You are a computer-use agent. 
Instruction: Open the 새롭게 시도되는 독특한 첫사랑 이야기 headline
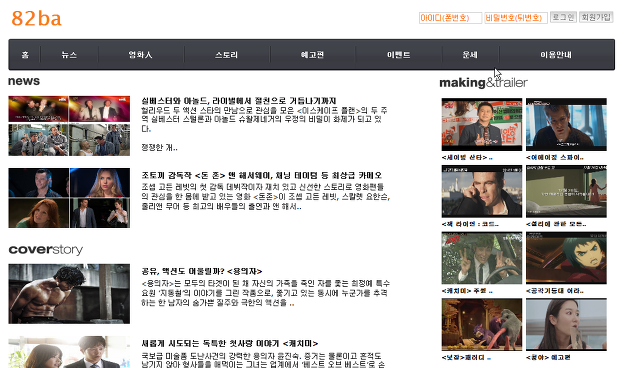coord(230,344)
